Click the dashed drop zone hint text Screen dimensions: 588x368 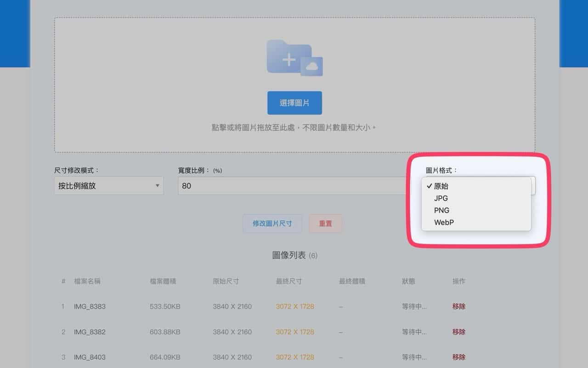pos(294,127)
